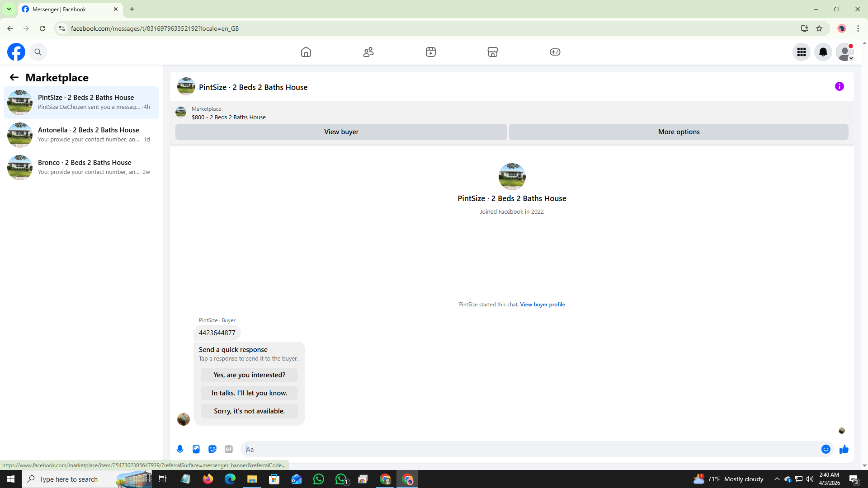This screenshot has height=488, width=868.
Task: Open Facebook home via the logo
Action: pyautogui.click(x=16, y=52)
